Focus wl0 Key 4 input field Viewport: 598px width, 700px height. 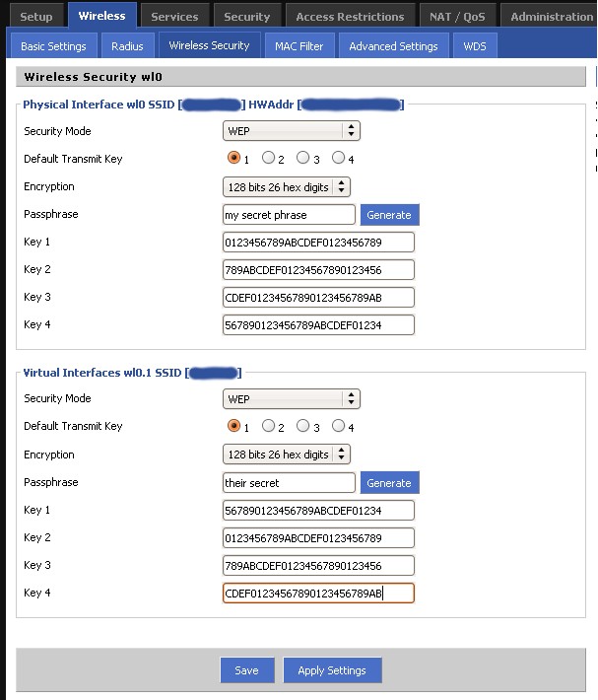tap(318, 325)
